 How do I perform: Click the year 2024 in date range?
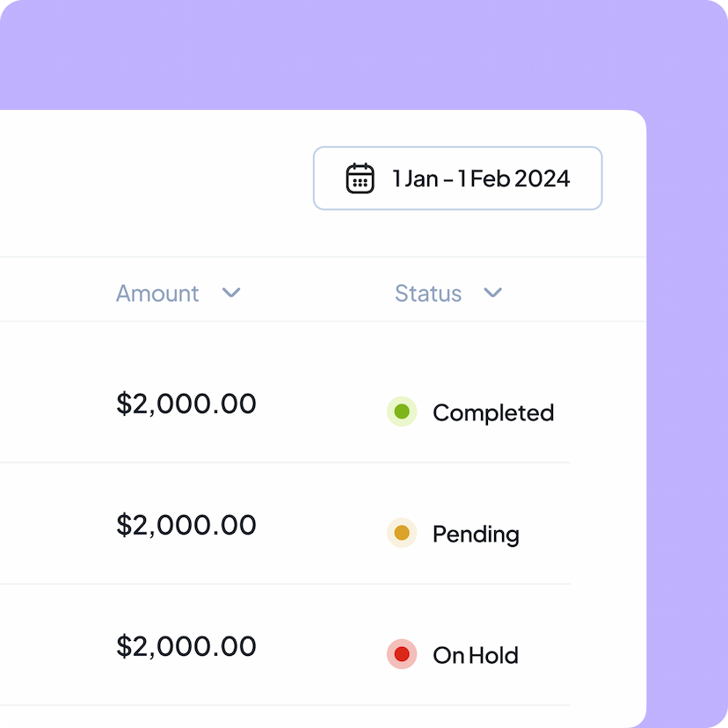pos(542,178)
